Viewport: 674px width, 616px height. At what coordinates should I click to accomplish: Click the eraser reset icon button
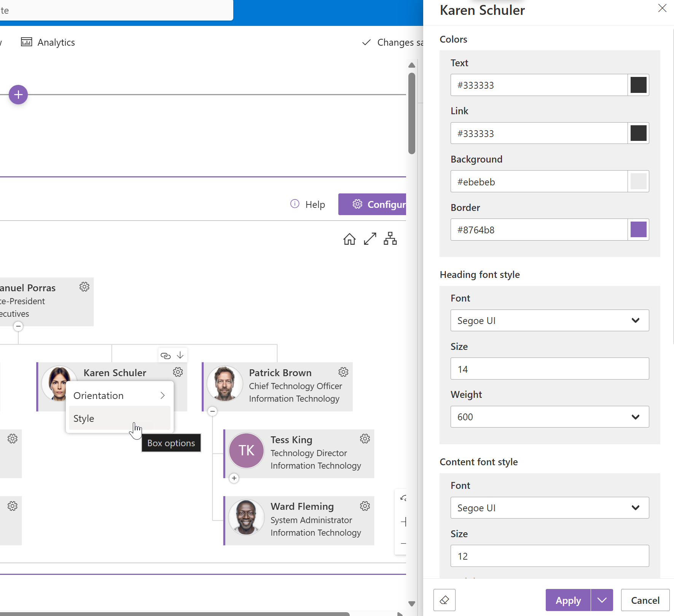tap(444, 600)
